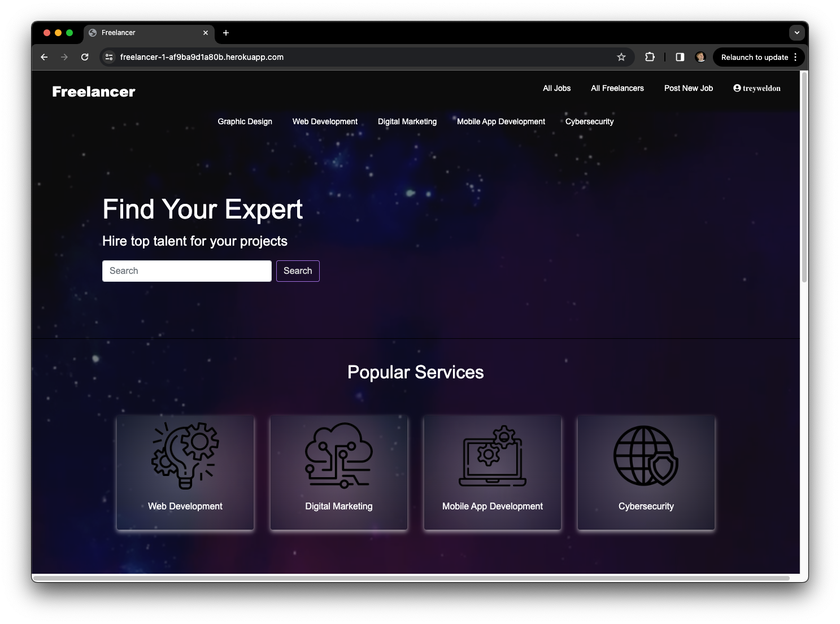Open a new tab with plus icon
Screen dimensions: 840x624
coord(226,33)
